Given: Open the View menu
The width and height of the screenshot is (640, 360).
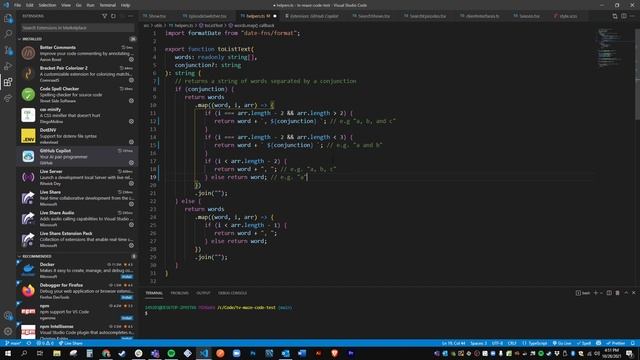Looking at the screenshot, I should point(66,5).
